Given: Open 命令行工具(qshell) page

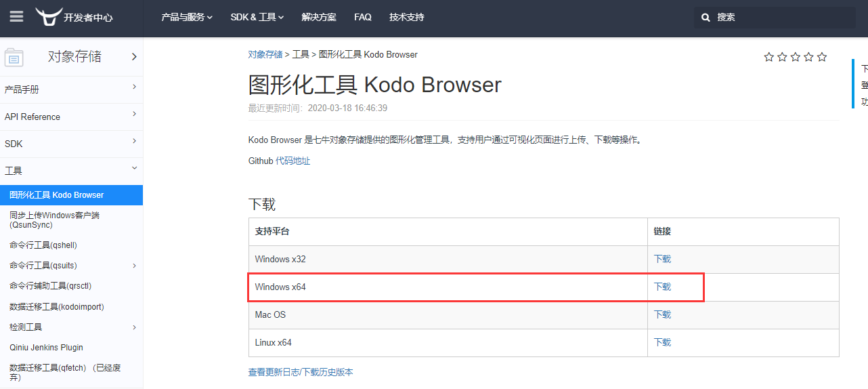Looking at the screenshot, I should pos(43,245).
